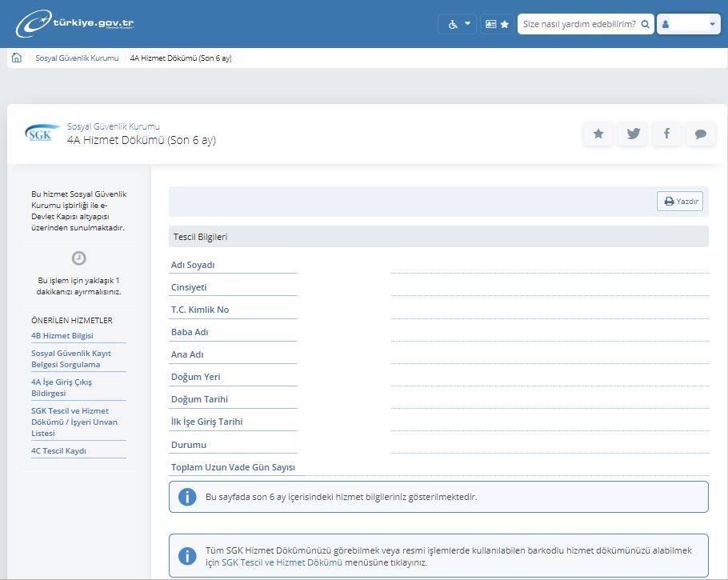Open Sosyal Güvenlik Kurumu breadcrumb link

pos(77,58)
